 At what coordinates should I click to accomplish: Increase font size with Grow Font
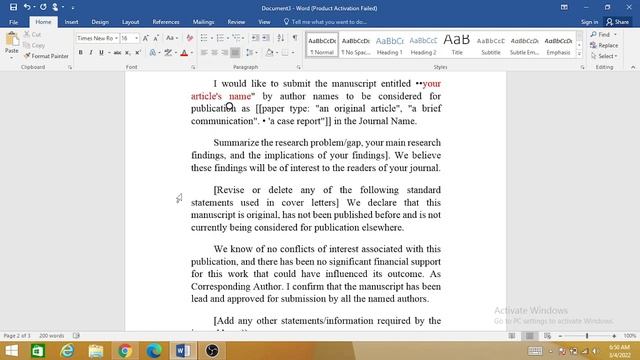coord(145,38)
